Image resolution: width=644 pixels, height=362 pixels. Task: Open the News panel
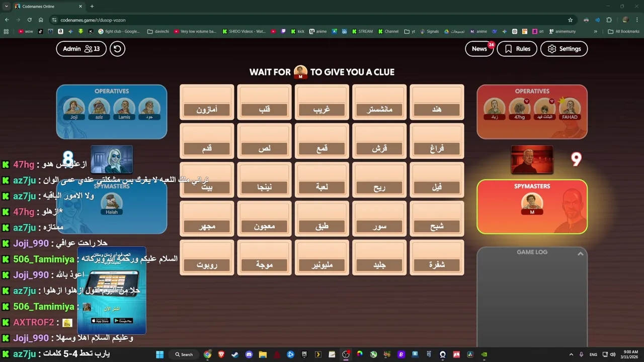click(x=479, y=49)
